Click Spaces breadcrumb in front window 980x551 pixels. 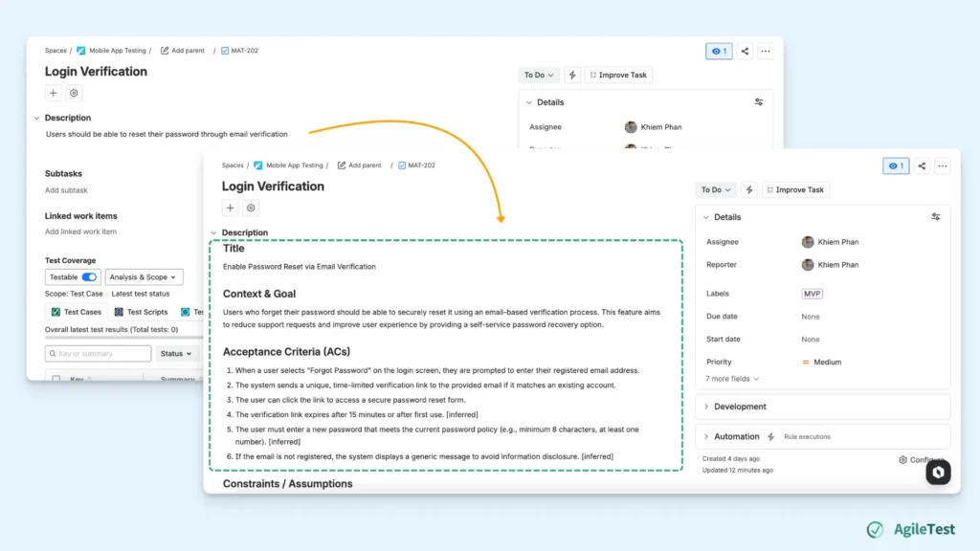[233, 165]
